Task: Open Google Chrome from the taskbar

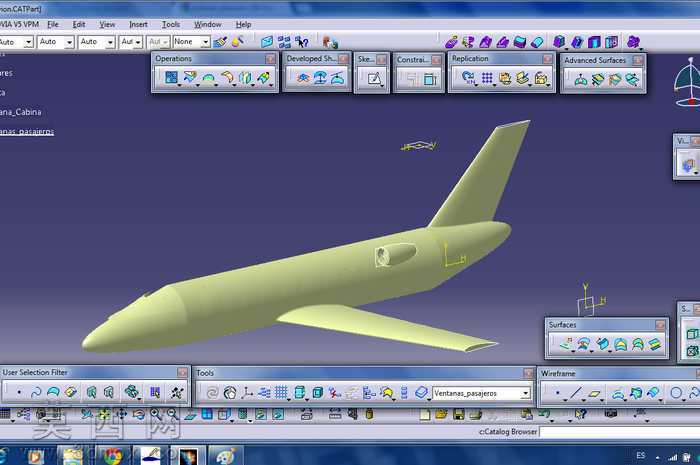Action: pyautogui.click(x=113, y=456)
